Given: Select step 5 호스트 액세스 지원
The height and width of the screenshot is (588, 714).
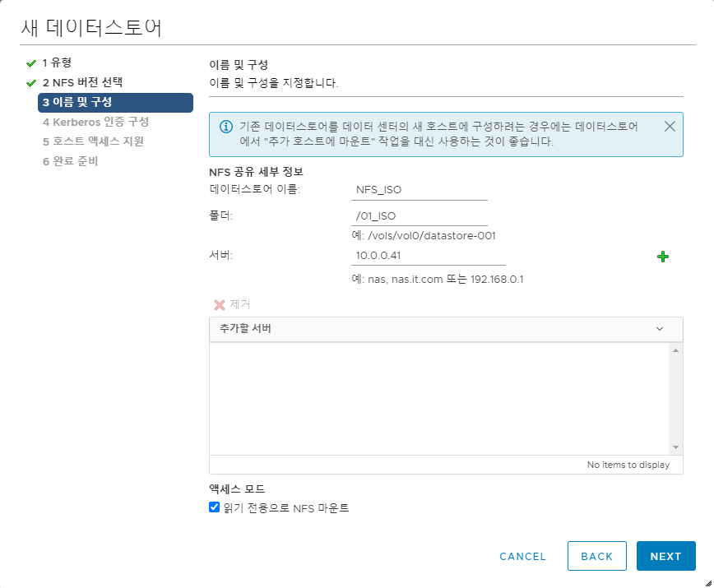Looking at the screenshot, I should [x=93, y=141].
